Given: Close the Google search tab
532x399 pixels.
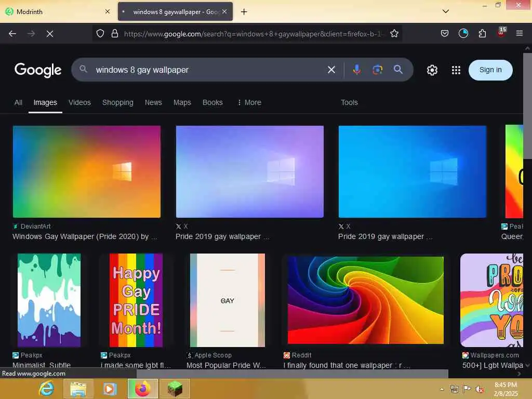Looking at the screenshot, I should 224,11.
